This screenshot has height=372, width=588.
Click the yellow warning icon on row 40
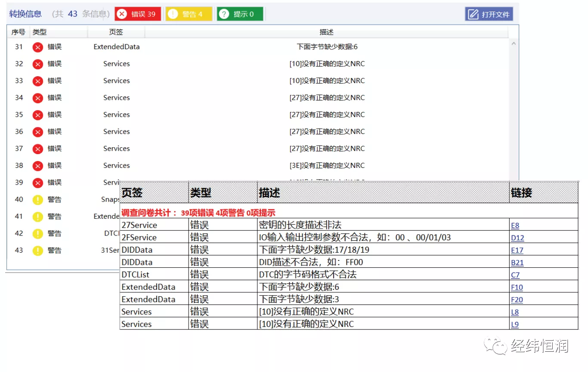pos(38,199)
